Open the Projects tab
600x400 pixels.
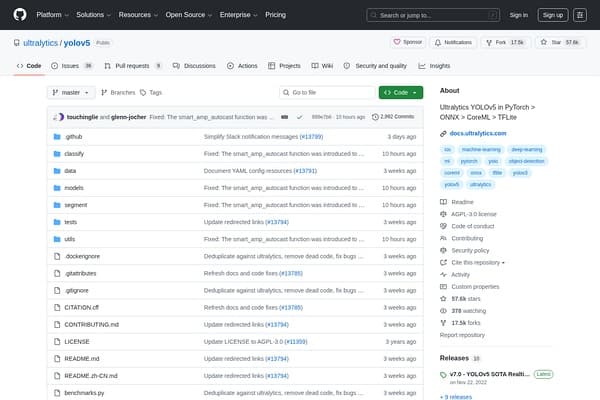coord(284,66)
